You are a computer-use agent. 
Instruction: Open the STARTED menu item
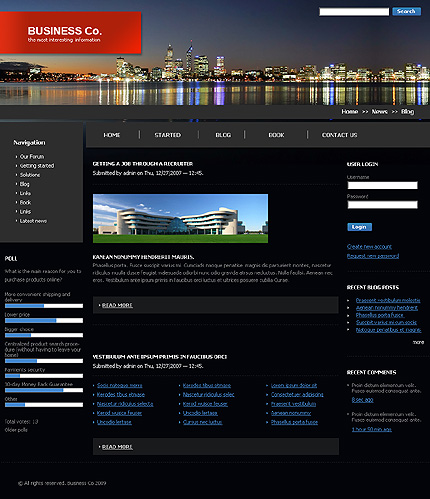point(168,135)
